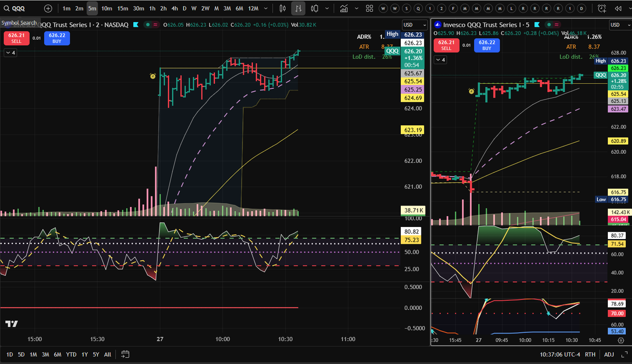Toggle the left chart data status pill
Screen dimensions: 632x364
tap(153, 25)
